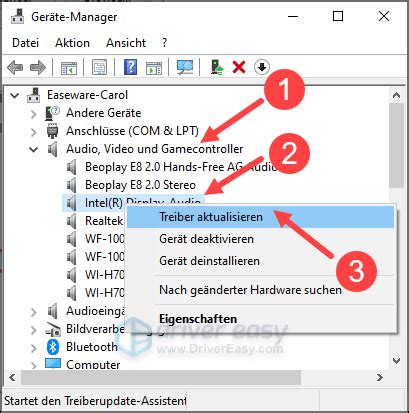409x413 pixels.
Task: Collapse the Easeware-Carol root node
Action: point(14,96)
